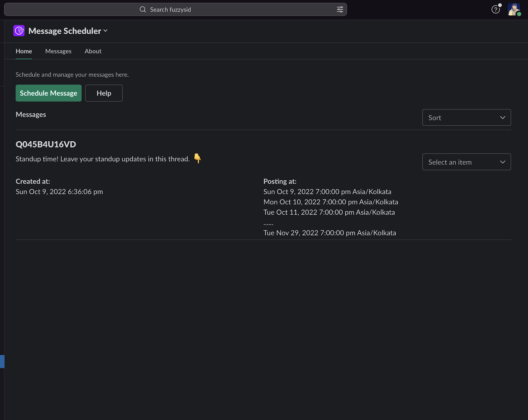Screen dimensions: 528x420
Task: Click the Mon Oct 10 posting time
Action: pos(331,202)
